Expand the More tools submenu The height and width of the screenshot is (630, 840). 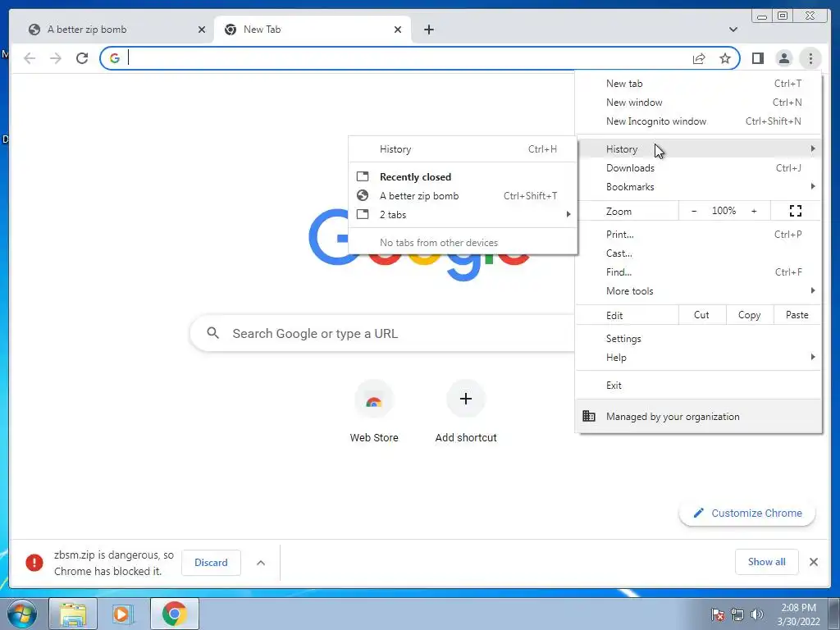coord(699,291)
